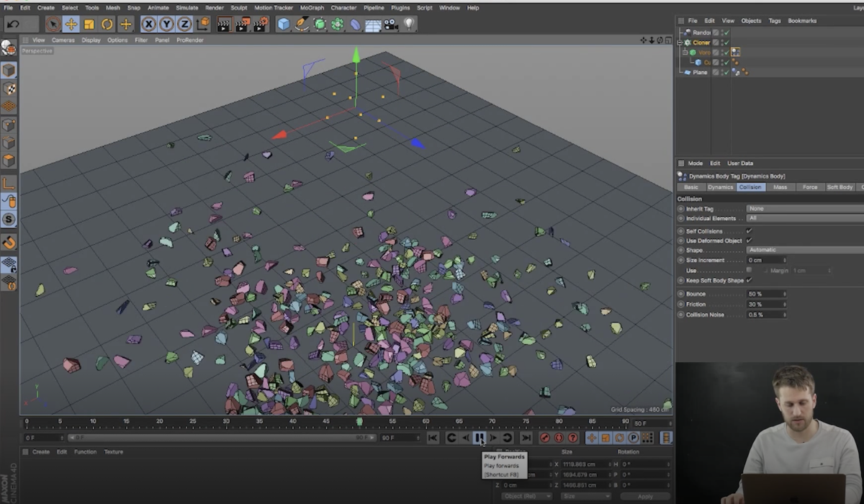The width and height of the screenshot is (864, 504).
Task: Toggle the Y axis lock
Action: [166, 24]
